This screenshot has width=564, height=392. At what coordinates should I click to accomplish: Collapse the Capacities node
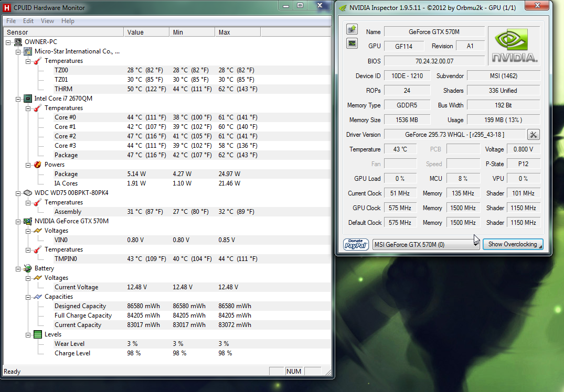point(28,297)
